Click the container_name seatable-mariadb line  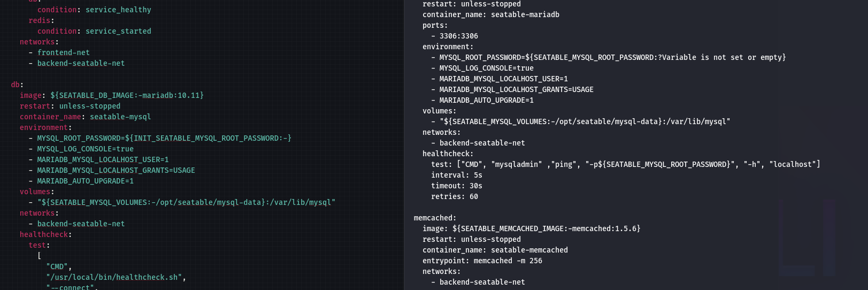[x=490, y=14]
